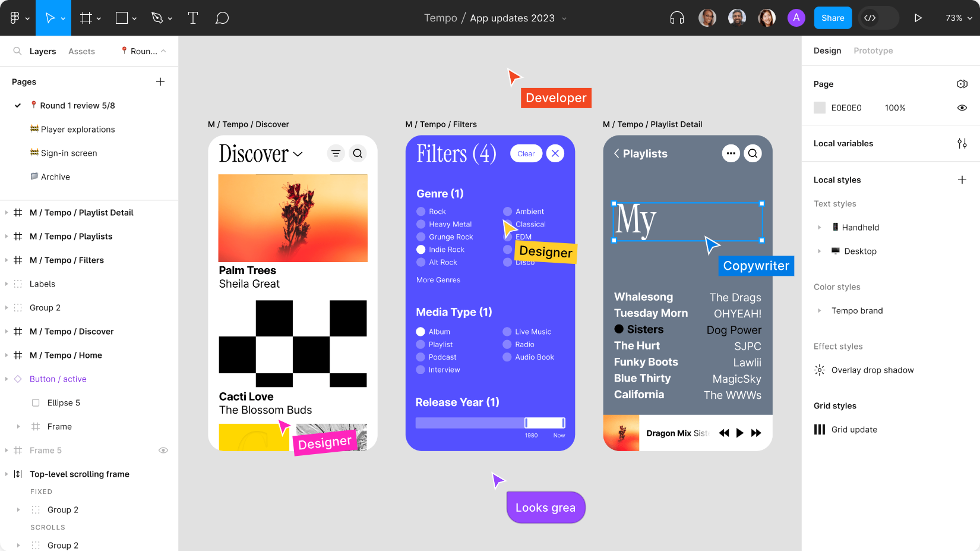This screenshot has height=551, width=980.
Task: Select the Text tool in toolbar
Action: click(193, 18)
